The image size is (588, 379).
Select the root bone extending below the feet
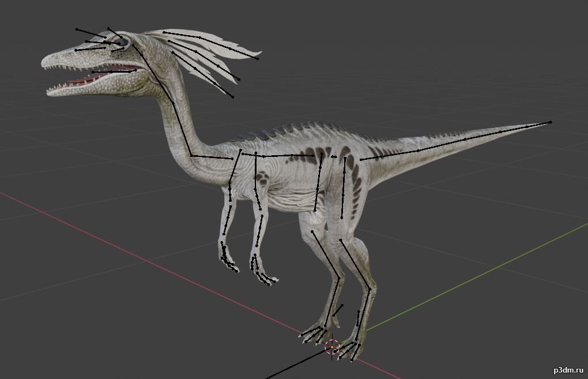coord(294,363)
